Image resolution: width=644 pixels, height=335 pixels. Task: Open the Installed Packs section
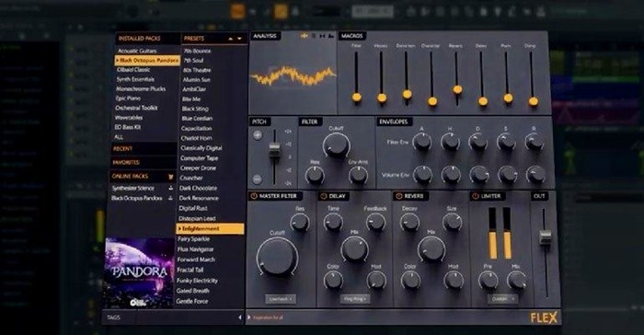140,39
